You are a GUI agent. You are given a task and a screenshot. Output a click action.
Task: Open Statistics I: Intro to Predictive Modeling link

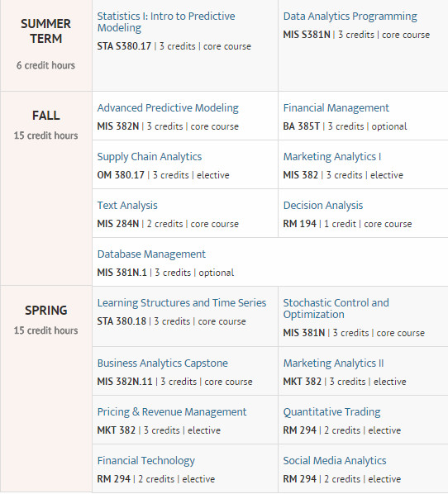point(166,21)
